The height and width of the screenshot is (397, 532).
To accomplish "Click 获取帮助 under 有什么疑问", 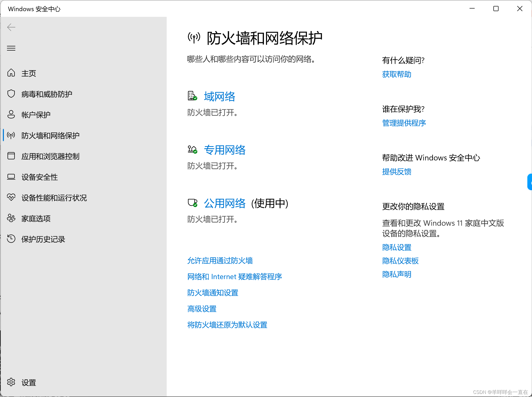I will tap(396, 74).
